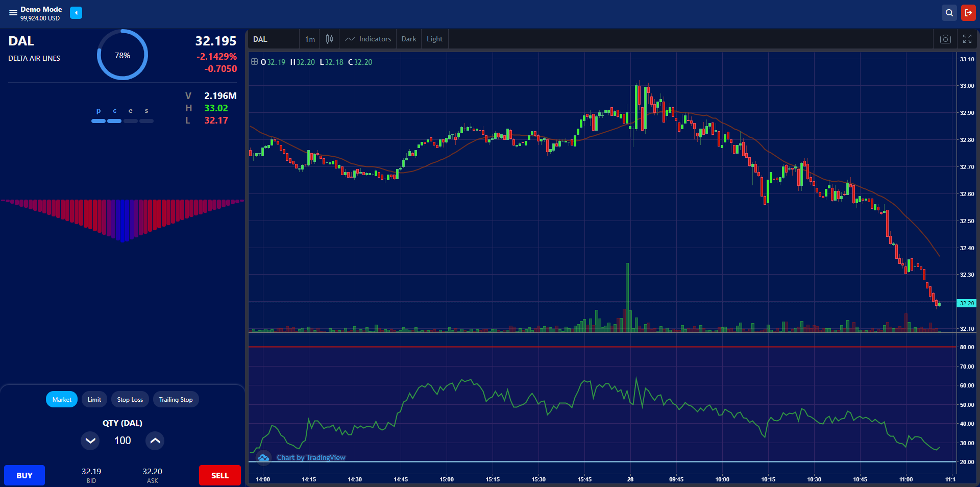Click the 80.00 RSI axis label
This screenshot has height=487, width=980.
(967, 347)
